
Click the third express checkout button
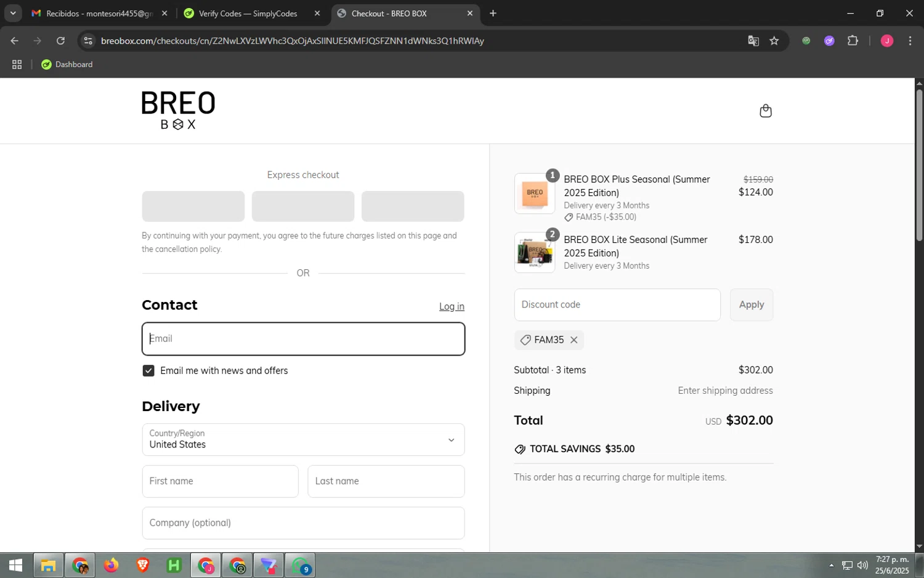coord(413,206)
